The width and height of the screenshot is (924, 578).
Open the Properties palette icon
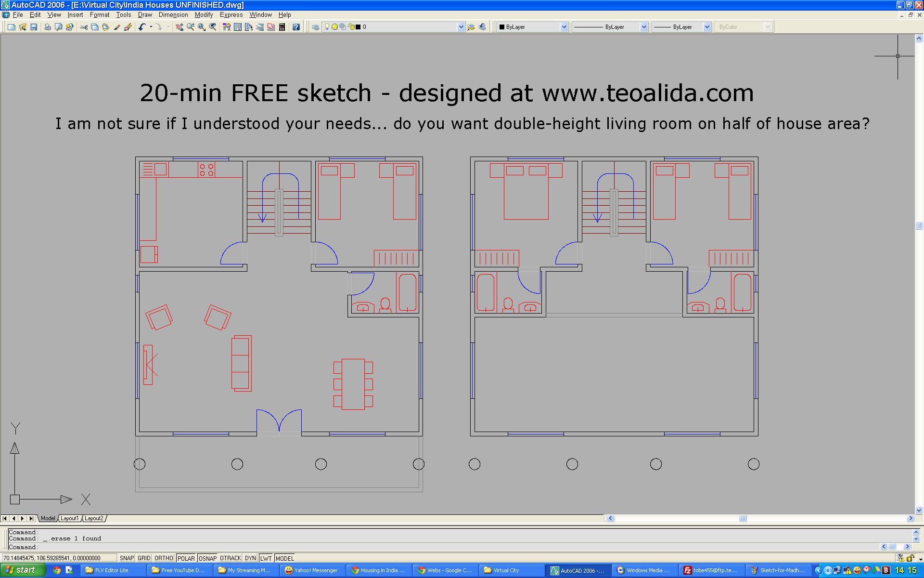point(227,27)
